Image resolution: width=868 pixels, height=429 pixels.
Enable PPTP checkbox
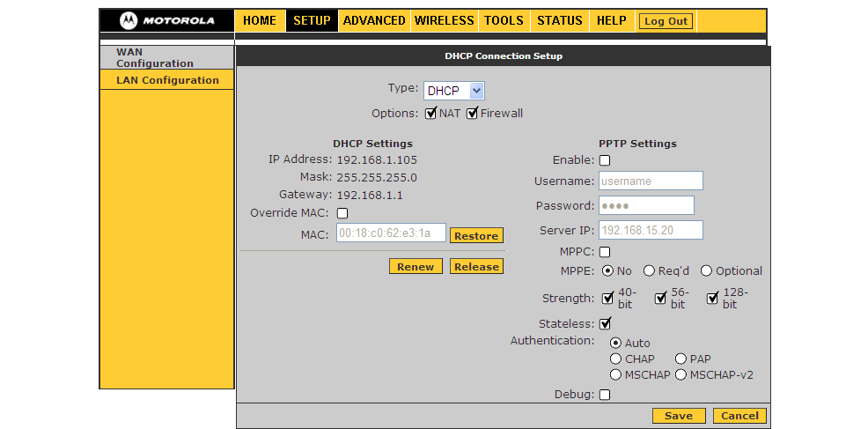tap(605, 160)
